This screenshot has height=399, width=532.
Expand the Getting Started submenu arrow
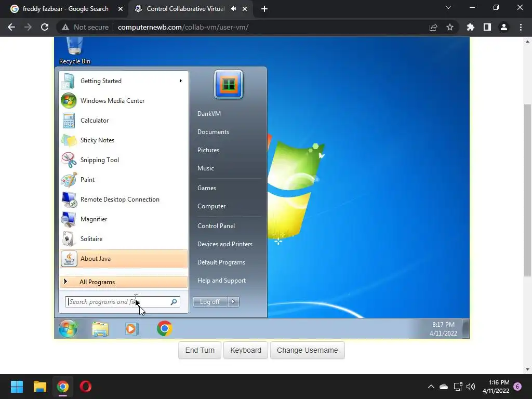point(180,81)
